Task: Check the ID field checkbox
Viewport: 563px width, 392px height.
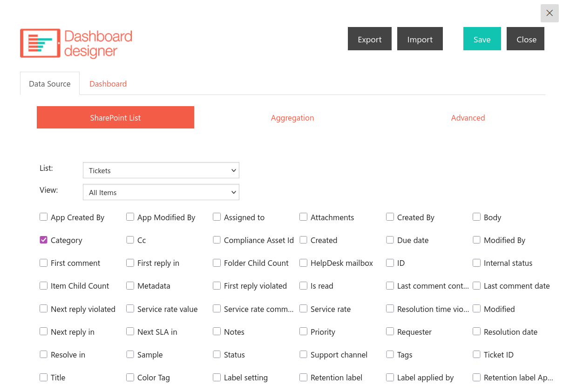Action: [x=390, y=263]
